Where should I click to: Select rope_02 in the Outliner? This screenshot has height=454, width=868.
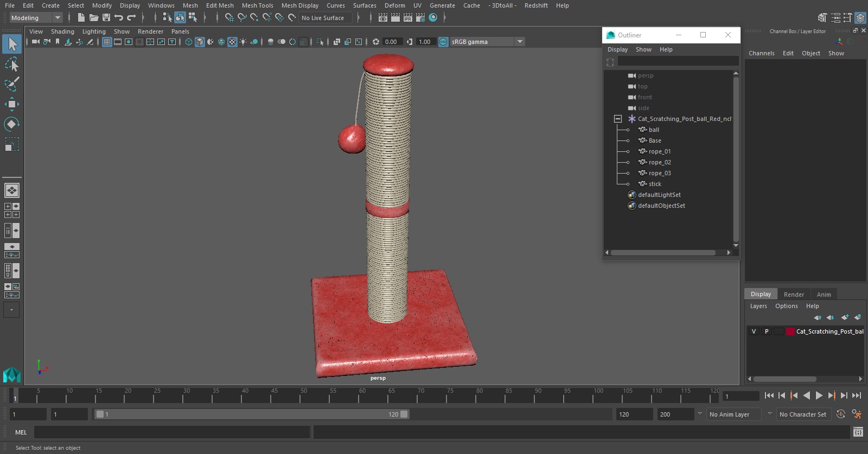[660, 162]
